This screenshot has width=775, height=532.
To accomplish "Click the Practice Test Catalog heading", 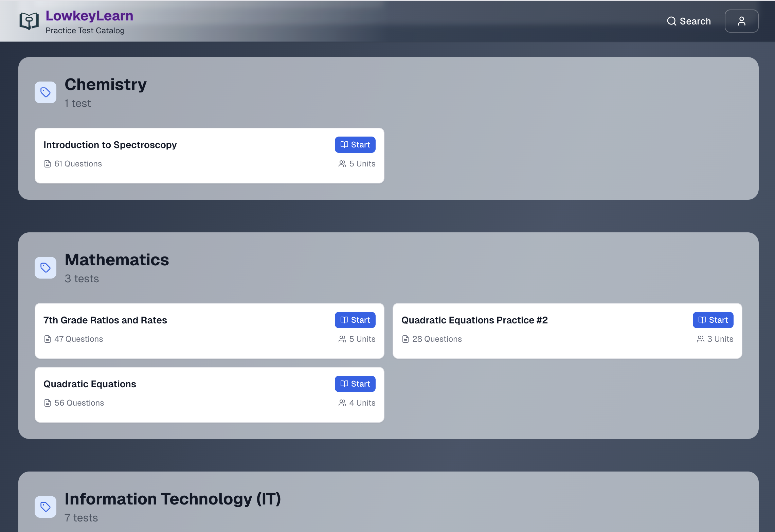I will click(85, 30).
